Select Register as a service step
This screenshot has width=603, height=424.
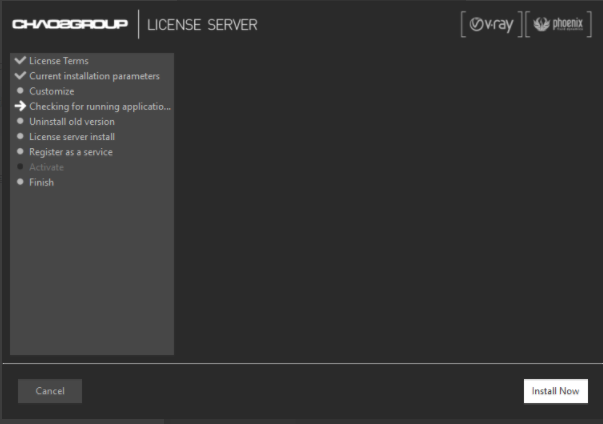click(71, 152)
